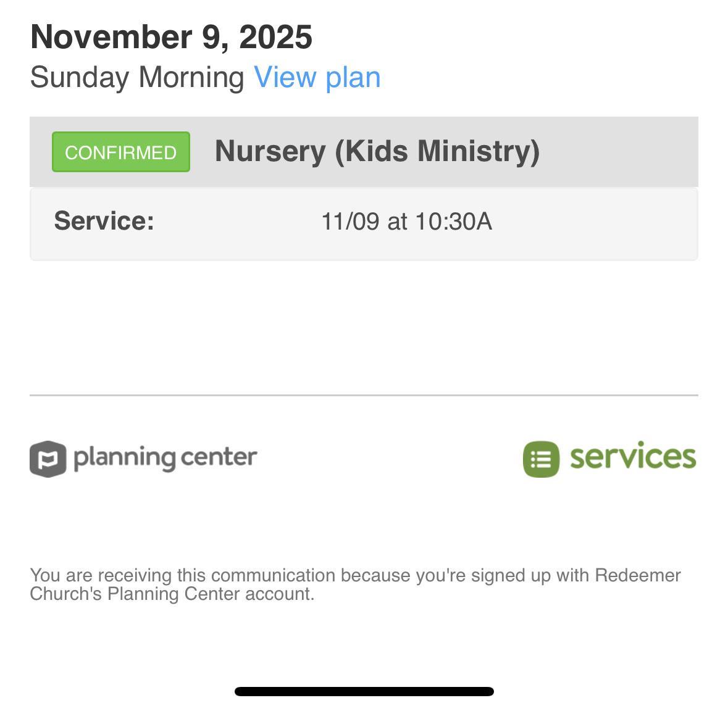Click the green CONFIRMED status badge
728x711 pixels.
click(x=121, y=152)
